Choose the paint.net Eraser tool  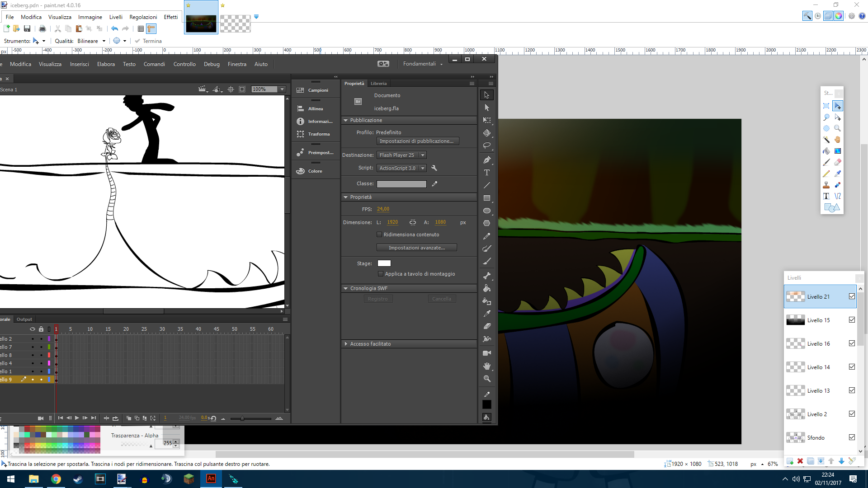tap(838, 162)
